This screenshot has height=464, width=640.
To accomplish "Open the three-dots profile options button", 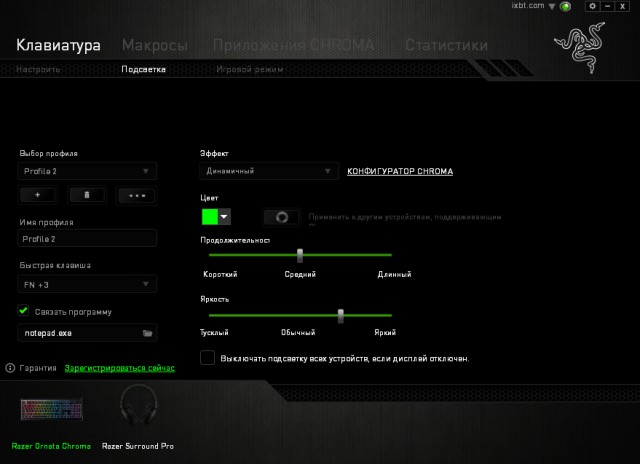I will click(x=137, y=196).
